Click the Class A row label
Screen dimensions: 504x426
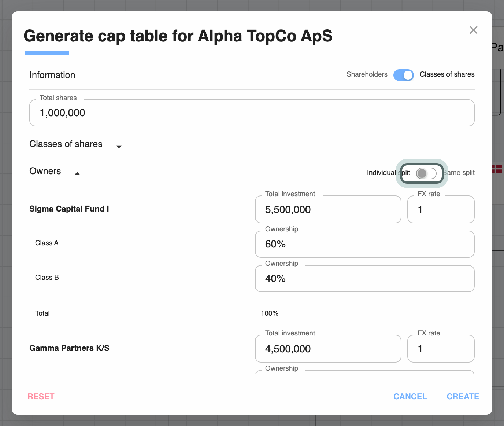click(47, 243)
